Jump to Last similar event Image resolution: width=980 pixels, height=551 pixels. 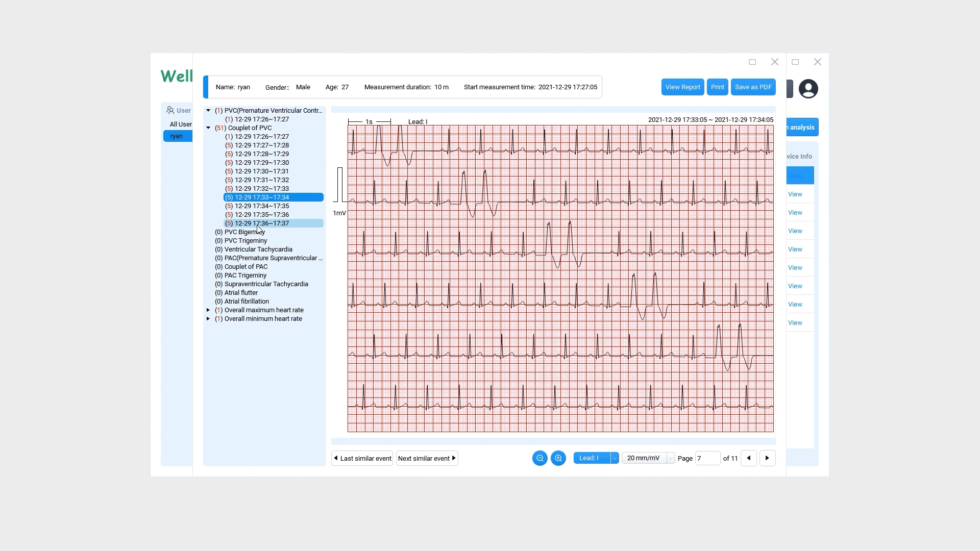coord(362,458)
